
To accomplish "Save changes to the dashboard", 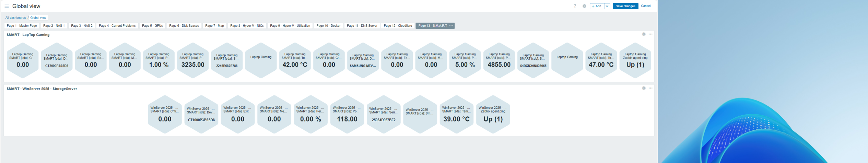I will click(625, 6).
